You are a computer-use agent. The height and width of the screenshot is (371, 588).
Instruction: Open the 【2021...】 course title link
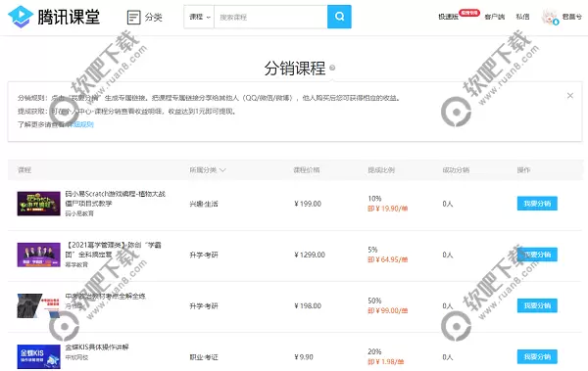pyautogui.click(x=114, y=250)
